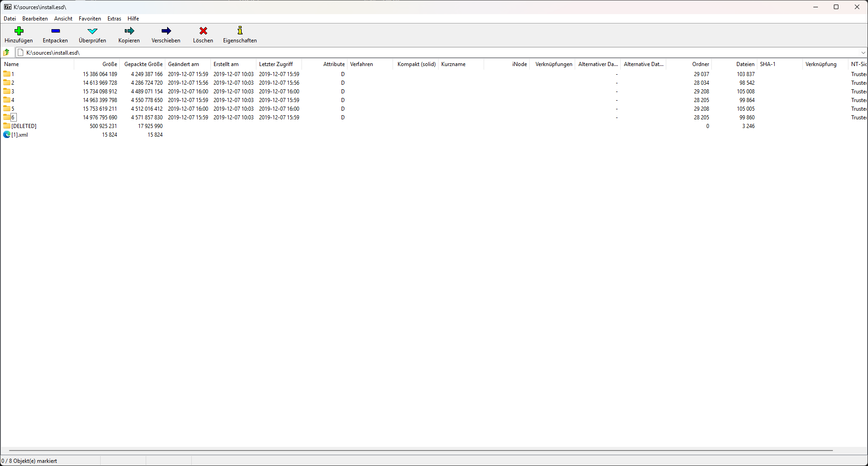Click size value 500 925 231
This screenshot has width=868, height=466.
pos(103,126)
